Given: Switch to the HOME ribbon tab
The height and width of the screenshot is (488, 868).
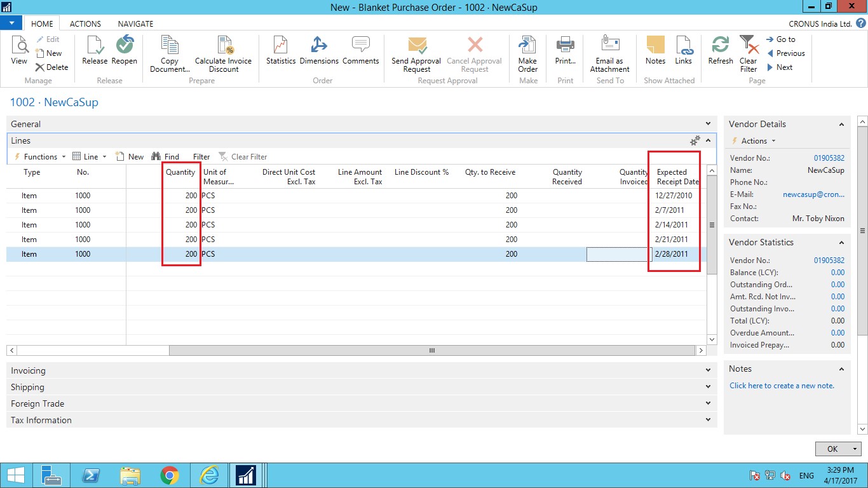Looking at the screenshot, I should coord(42,24).
